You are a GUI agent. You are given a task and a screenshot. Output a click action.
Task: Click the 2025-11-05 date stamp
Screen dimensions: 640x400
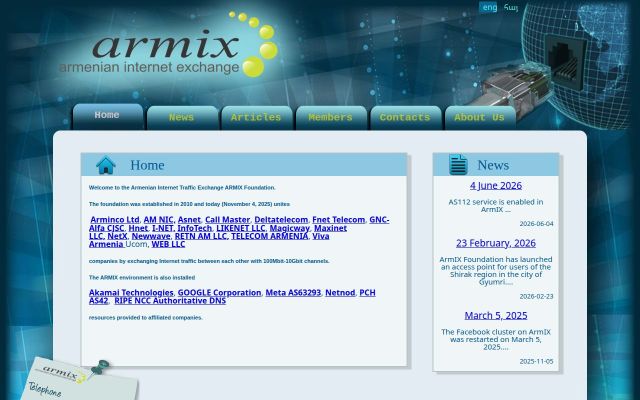pos(536,361)
